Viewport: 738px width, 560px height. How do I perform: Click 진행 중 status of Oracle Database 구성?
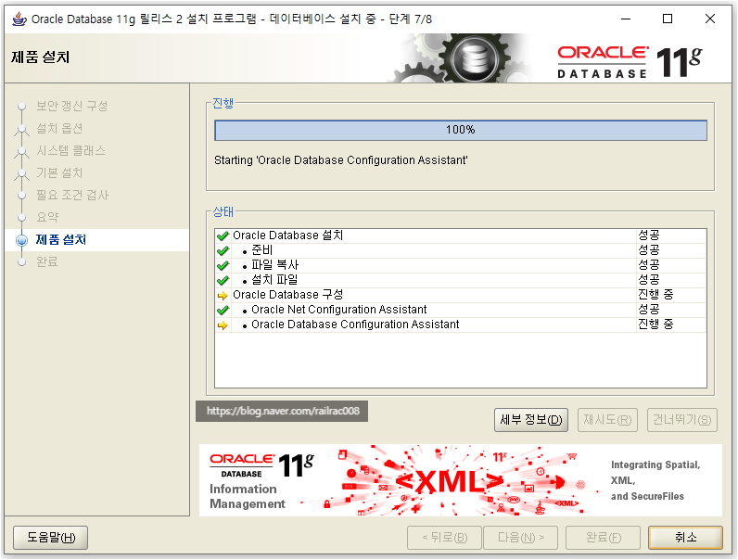point(655,295)
